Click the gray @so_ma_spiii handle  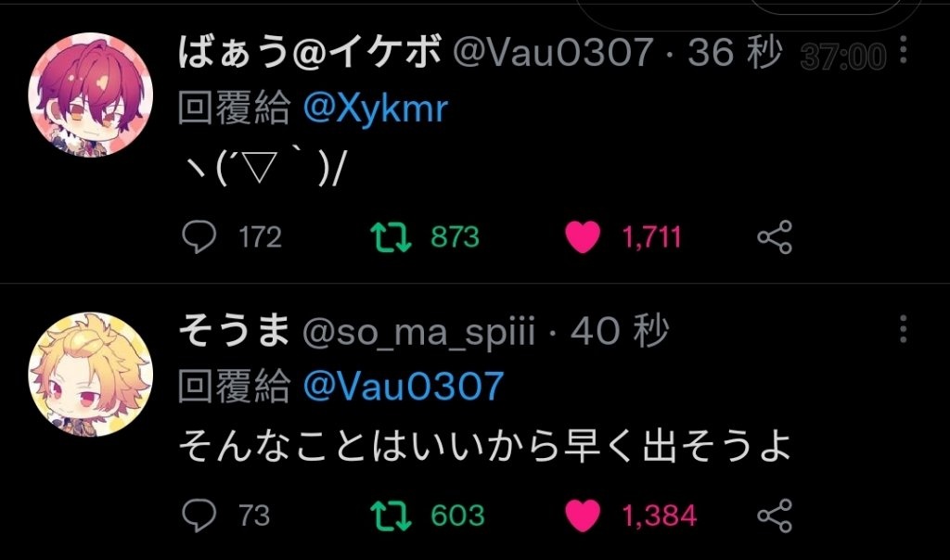point(418,332)
